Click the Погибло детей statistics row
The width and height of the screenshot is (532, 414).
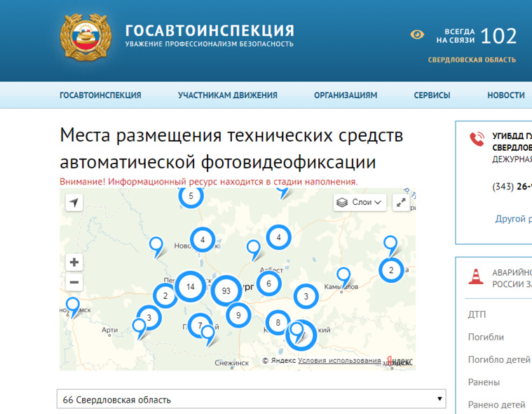click(x=499, y=359)
